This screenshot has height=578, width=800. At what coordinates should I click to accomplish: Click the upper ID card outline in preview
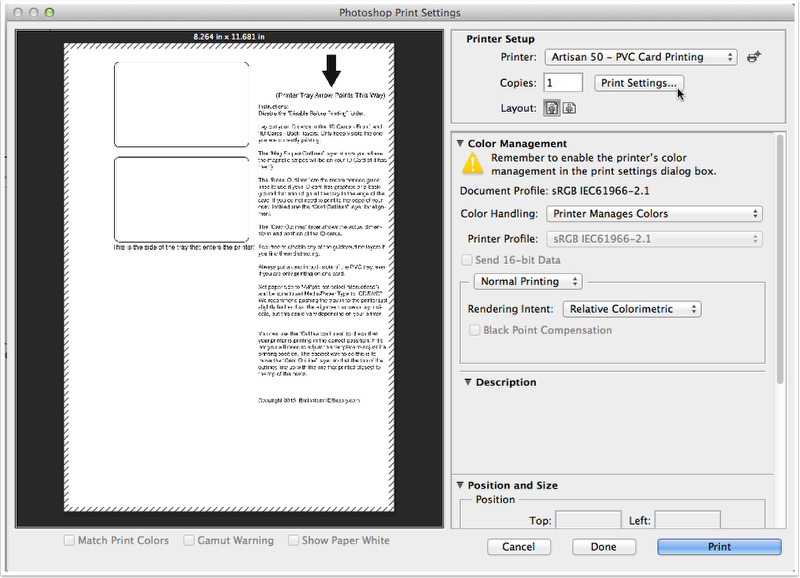click(x=182, y=105)
